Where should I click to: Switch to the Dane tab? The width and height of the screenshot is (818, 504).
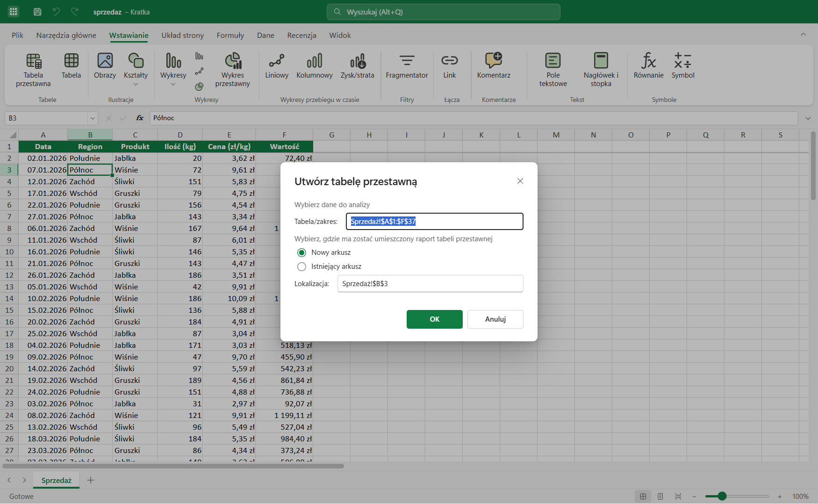click(x=265, y=35)
